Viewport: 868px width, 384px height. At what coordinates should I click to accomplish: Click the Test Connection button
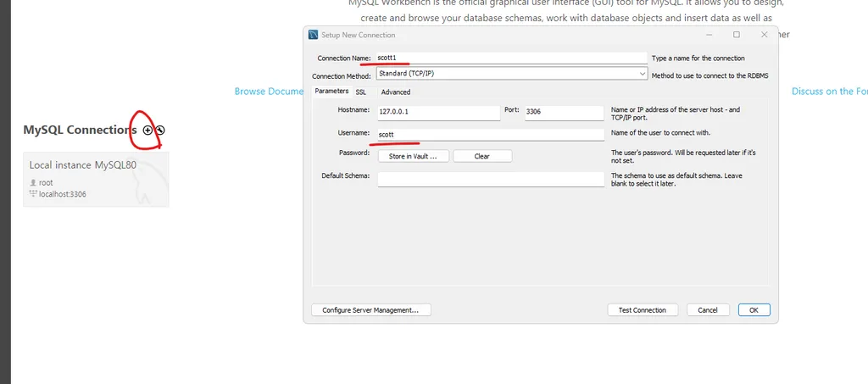tap(643, 310)
